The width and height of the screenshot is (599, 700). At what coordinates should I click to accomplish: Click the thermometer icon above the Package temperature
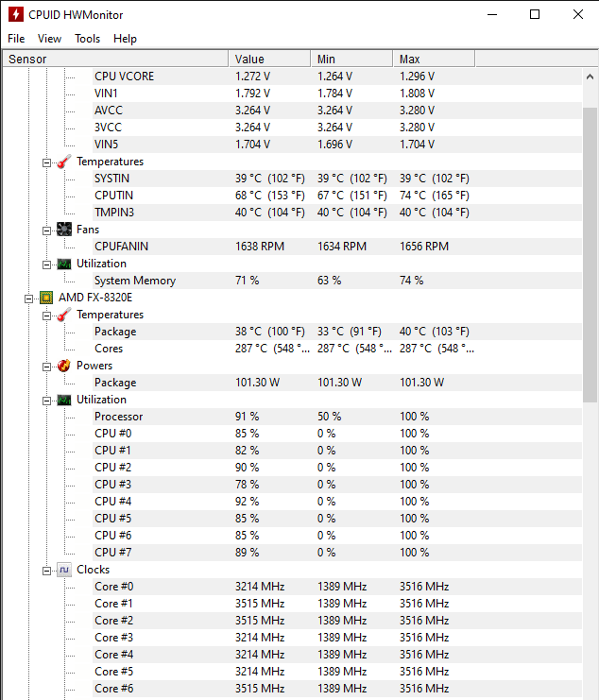(x=64, y=315)
